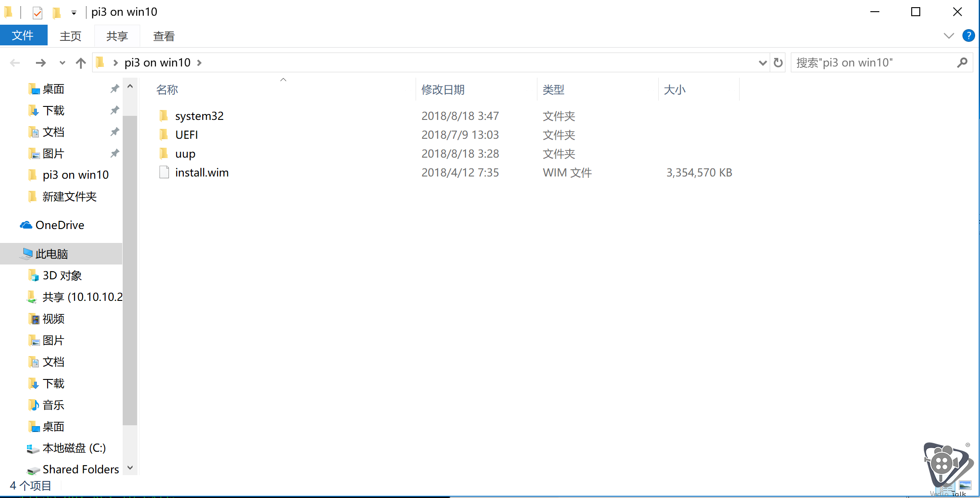Open 新建文件夹 in navigation pane
980x498 pixels.
[70, 196]
